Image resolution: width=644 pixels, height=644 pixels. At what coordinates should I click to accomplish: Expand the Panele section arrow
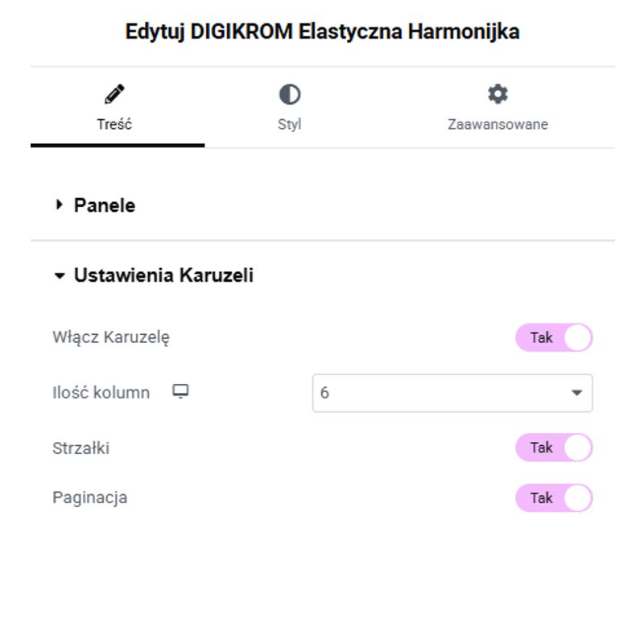click(59, 205)
